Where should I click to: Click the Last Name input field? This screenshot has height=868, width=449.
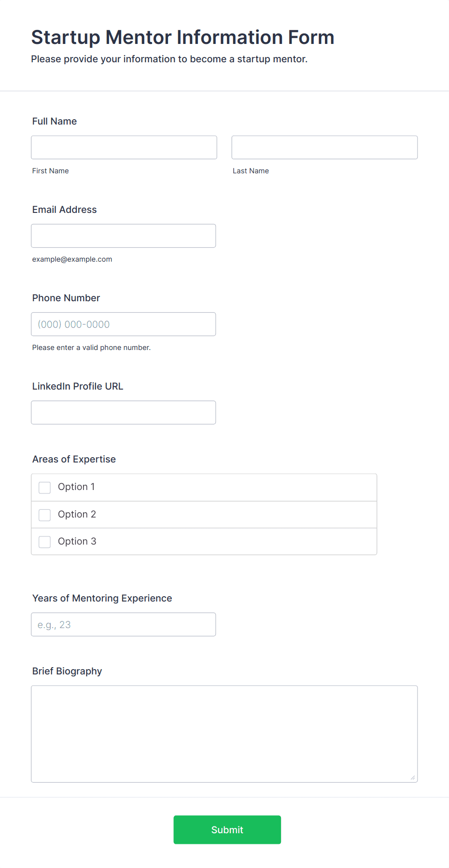coord(324,147)
